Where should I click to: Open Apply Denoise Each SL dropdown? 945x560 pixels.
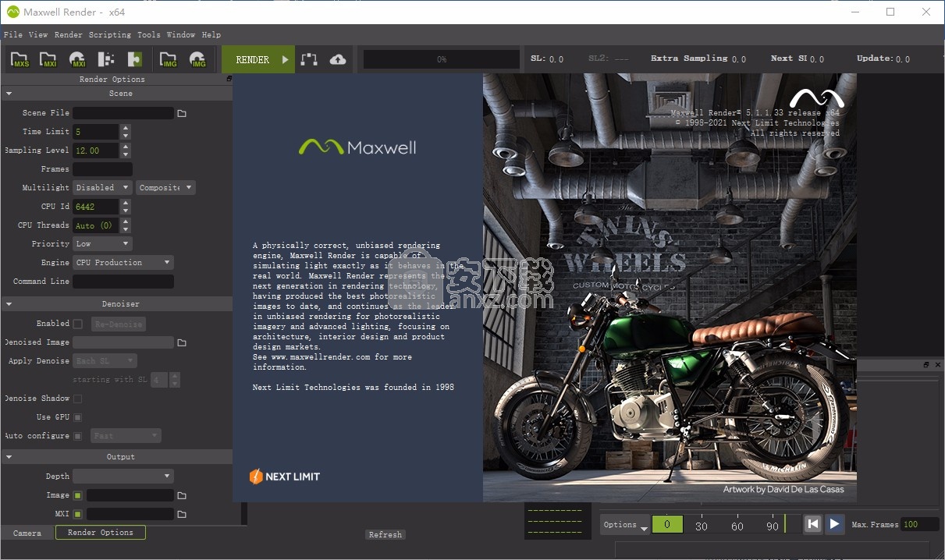[105, 361]
